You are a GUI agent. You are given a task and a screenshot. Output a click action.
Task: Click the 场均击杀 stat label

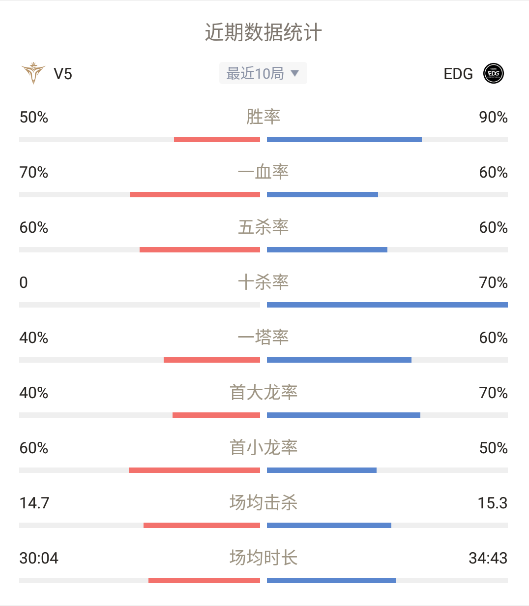tap(263, 502)
